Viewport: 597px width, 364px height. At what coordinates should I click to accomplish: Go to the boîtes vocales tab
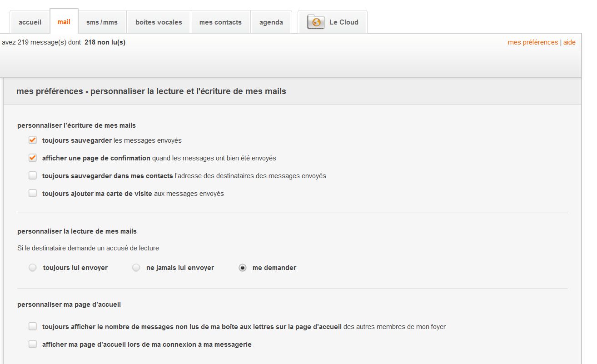click(159, 22)
